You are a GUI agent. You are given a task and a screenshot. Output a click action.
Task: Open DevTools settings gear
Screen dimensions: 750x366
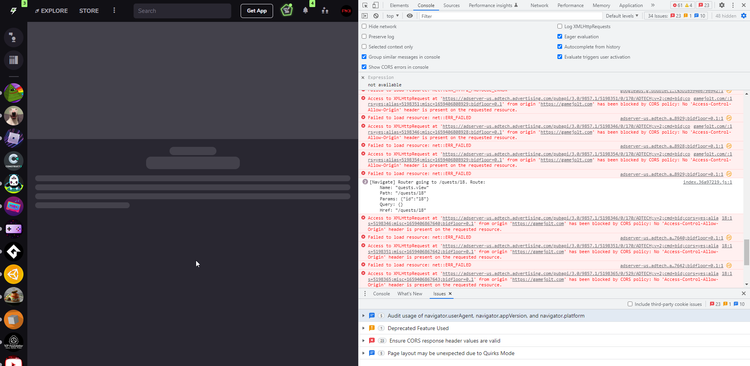[x=722, y=5]
